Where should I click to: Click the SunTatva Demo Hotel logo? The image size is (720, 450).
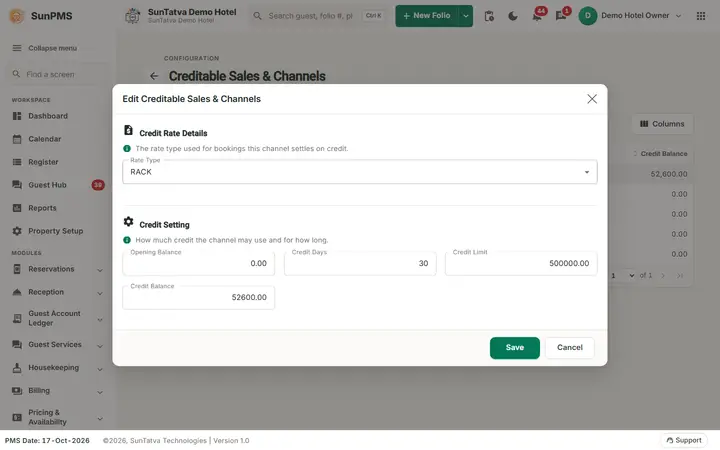point(133,16)
